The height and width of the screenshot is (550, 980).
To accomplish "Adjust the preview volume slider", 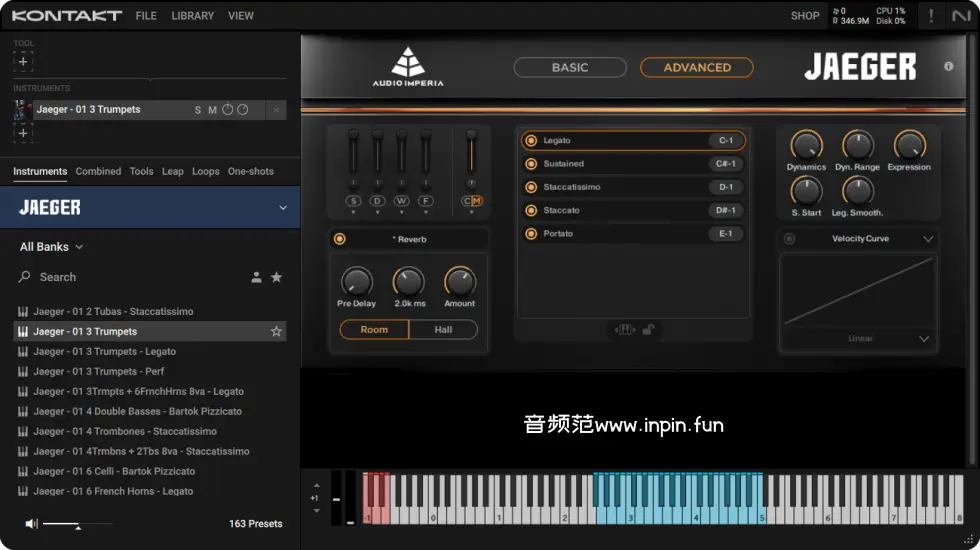I will (x=78, y=524).
